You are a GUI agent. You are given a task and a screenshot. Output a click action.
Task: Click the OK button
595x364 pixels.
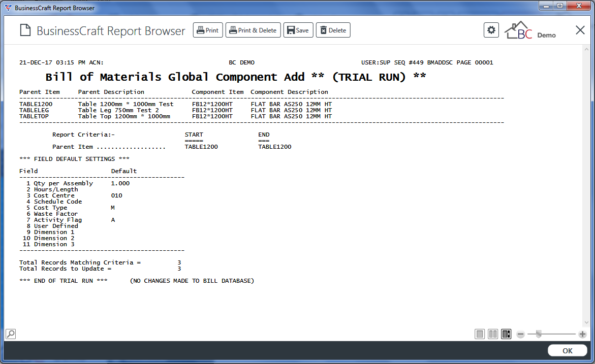(567, 351)
